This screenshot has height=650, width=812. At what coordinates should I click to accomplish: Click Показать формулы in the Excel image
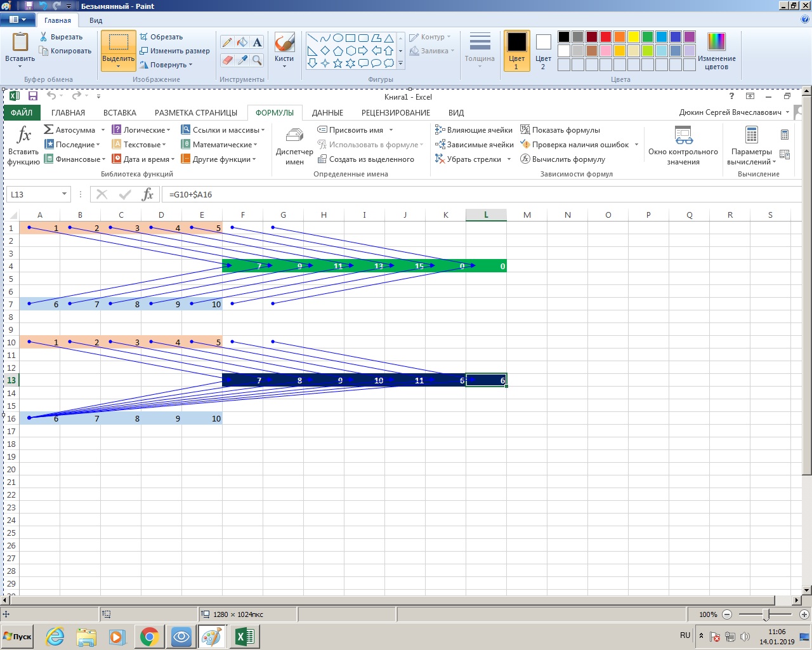(x=560, y=129)
